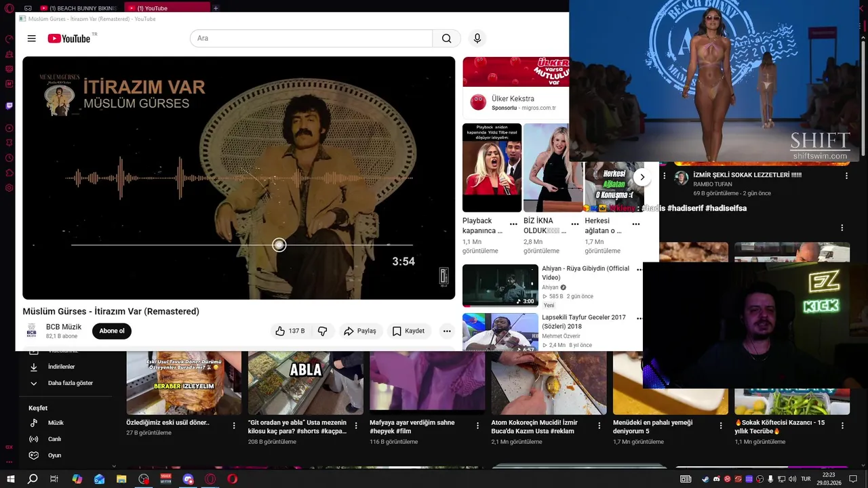Open Twitch panel in Opera sidebar
The image size is (868, 488).
(9, 106)
